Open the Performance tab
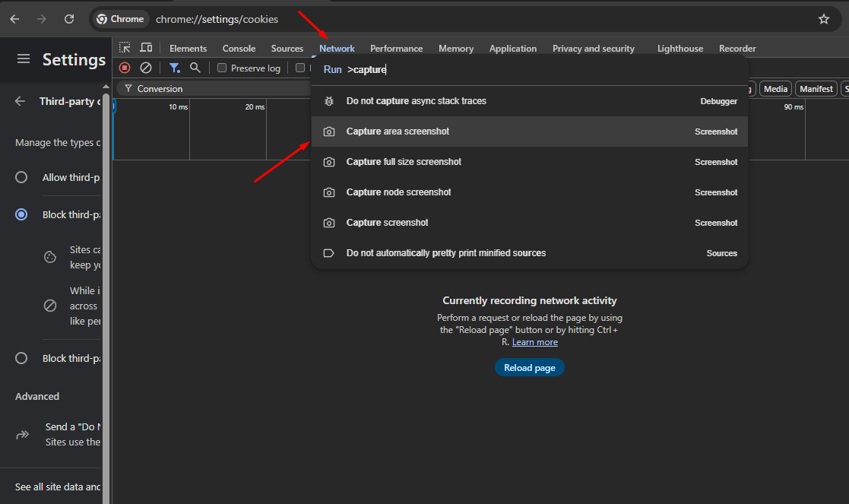 click(396, 48)
